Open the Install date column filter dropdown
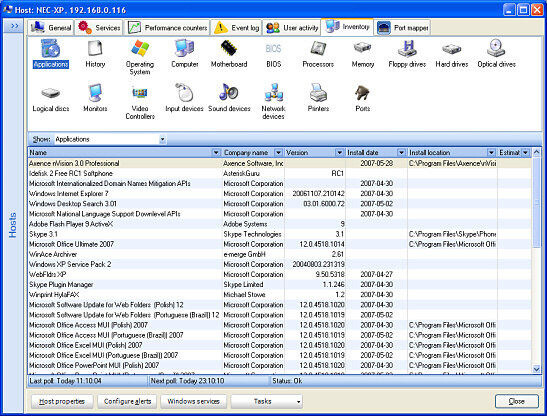547x416 pixels. (x=401, y=153)
